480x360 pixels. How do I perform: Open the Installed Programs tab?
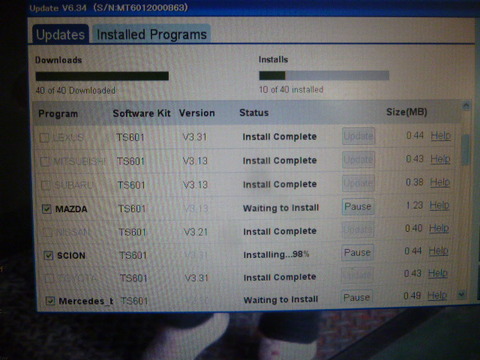152,34
